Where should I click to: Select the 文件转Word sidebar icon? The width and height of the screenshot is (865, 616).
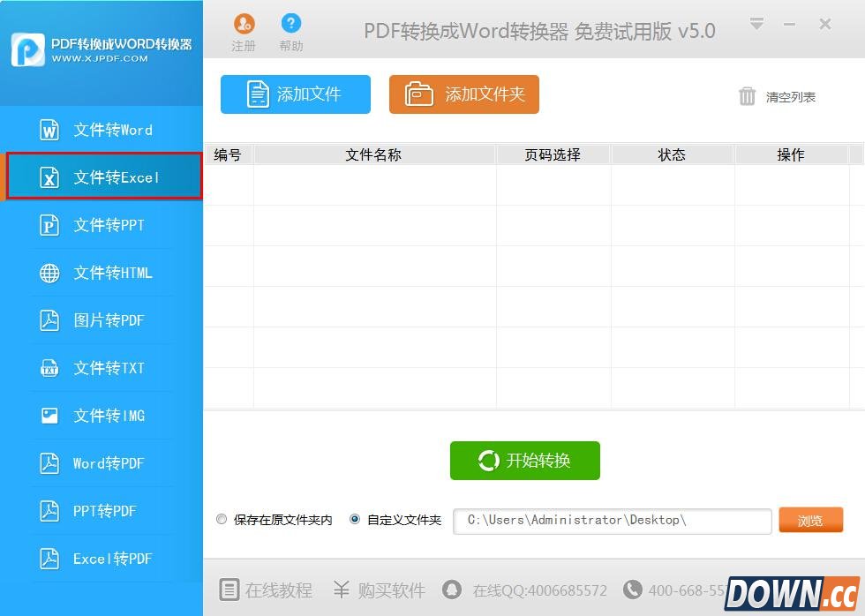[x=48, y=130]
